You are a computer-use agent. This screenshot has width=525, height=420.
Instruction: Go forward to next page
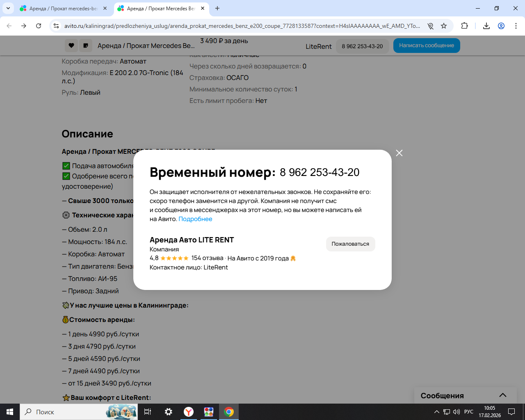pyautogui.click(x=24, y=26)
